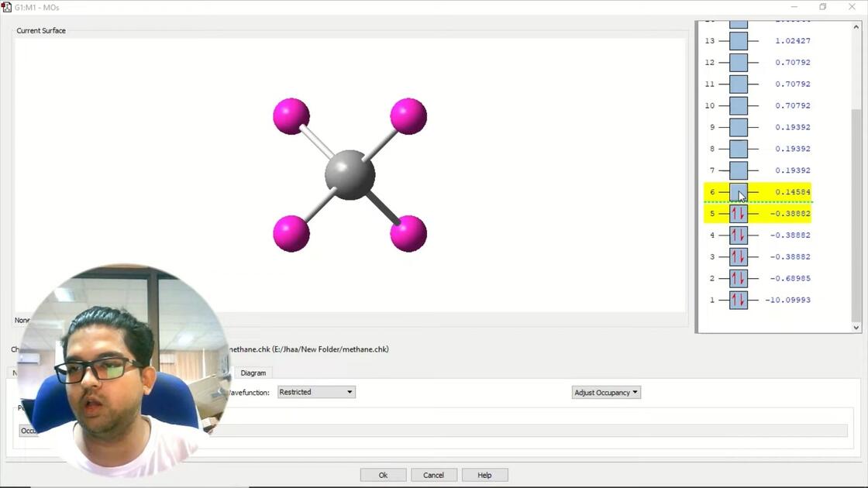Click energy value 1.02427
868x488 pixels.
click(x=793, y=41)
